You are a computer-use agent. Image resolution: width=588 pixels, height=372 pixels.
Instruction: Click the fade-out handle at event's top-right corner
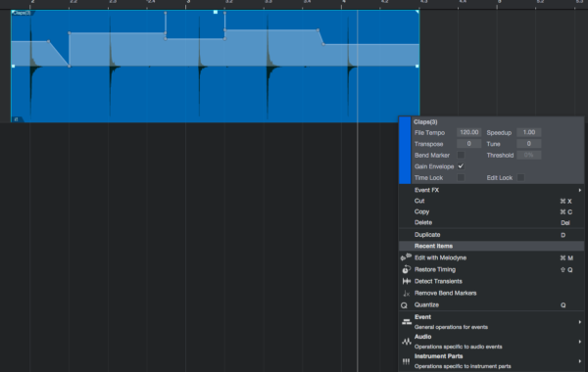pyautogui.click(x=417, y=13)
